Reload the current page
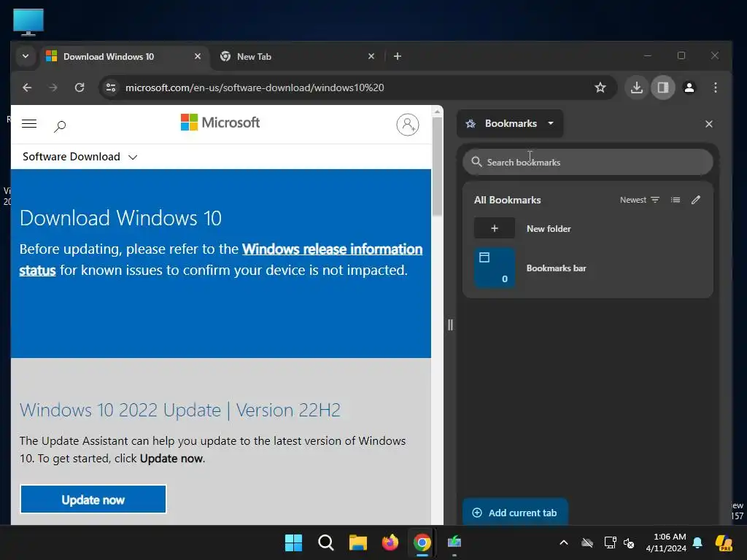 [x=80, y=87]
